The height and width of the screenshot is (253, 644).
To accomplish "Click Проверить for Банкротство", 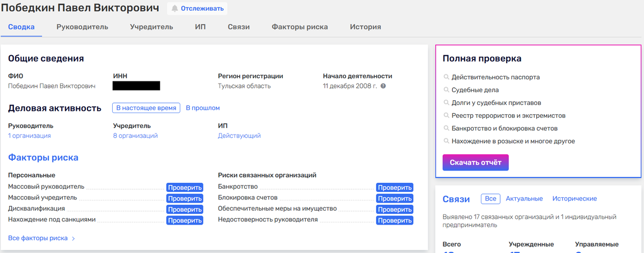I will click(394, 187).
